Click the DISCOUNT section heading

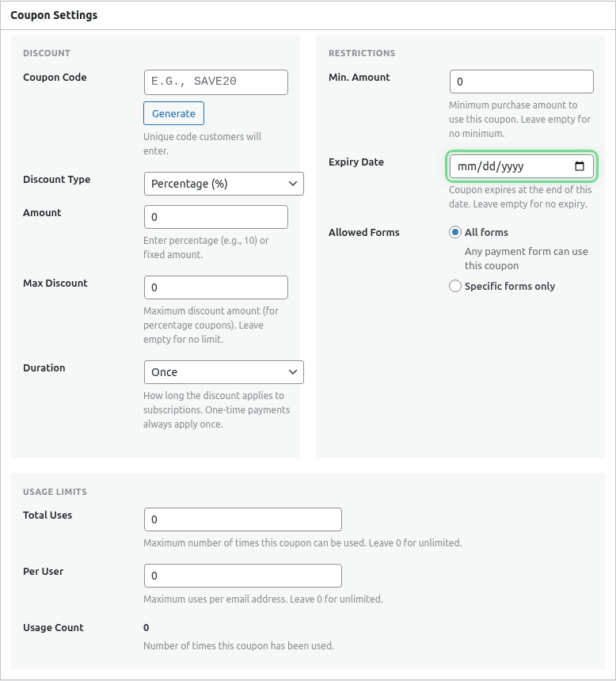tap(47, 53)
